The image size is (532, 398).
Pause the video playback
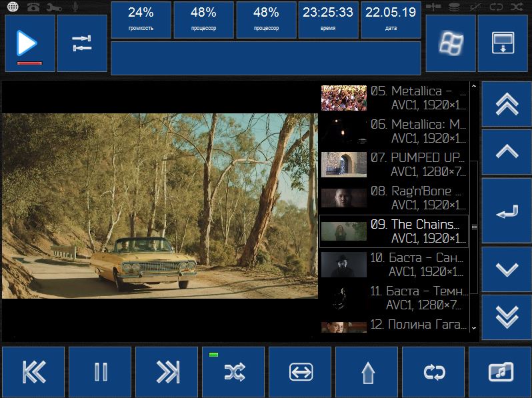click(100, 372)
